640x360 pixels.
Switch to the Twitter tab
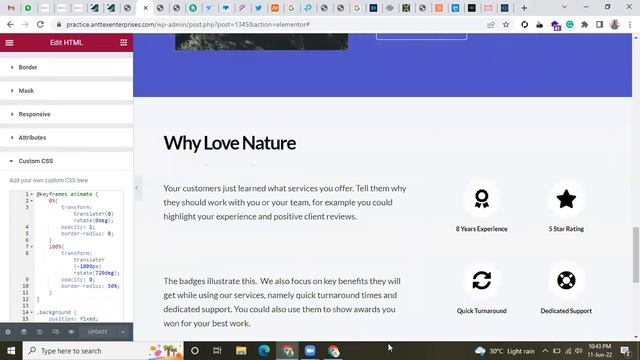258,8
